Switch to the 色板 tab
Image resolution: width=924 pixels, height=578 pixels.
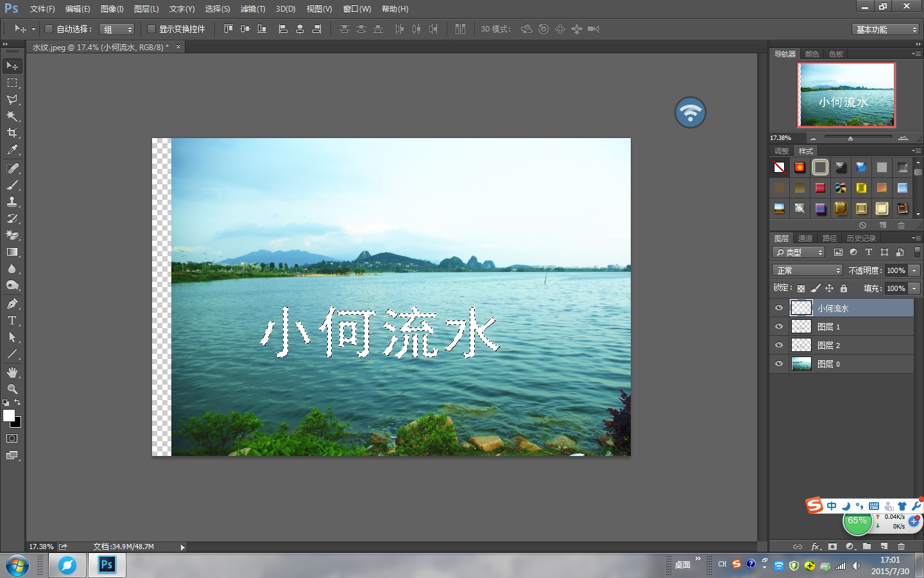click(x=836, y=54)
